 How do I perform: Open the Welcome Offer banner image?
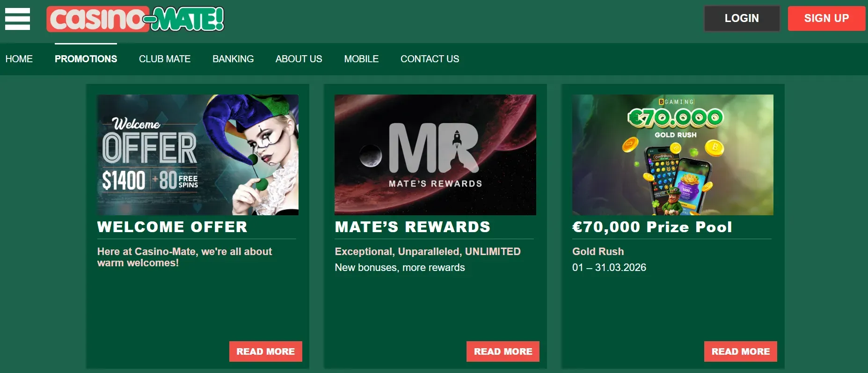pos(198,155)
